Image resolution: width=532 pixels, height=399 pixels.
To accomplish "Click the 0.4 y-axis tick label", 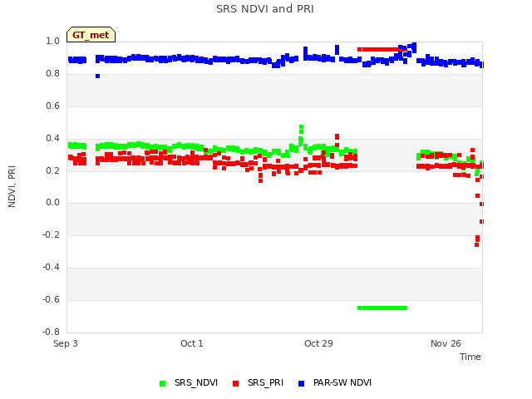I will tap(52, 139).
